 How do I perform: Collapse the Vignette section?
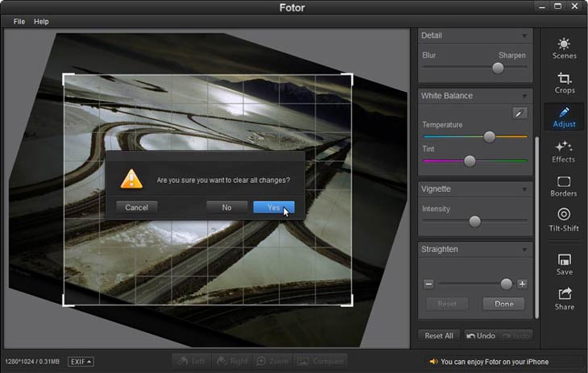point(524,189)
